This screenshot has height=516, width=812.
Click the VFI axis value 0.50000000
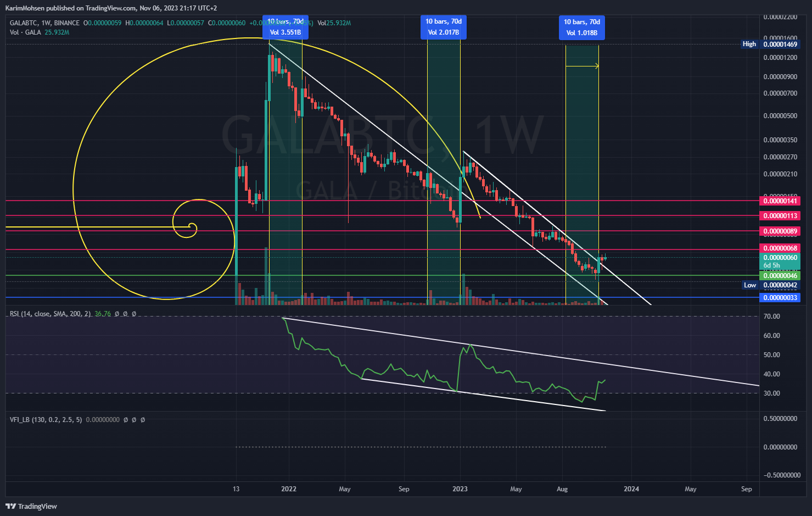pos(780,419)
